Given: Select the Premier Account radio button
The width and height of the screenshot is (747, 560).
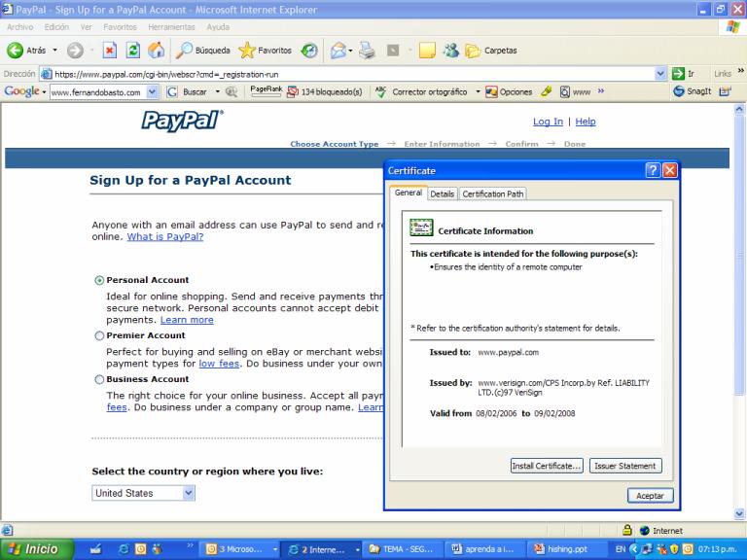Looking at the screenshot, I should pyautogui.click(x=99, y=335).
